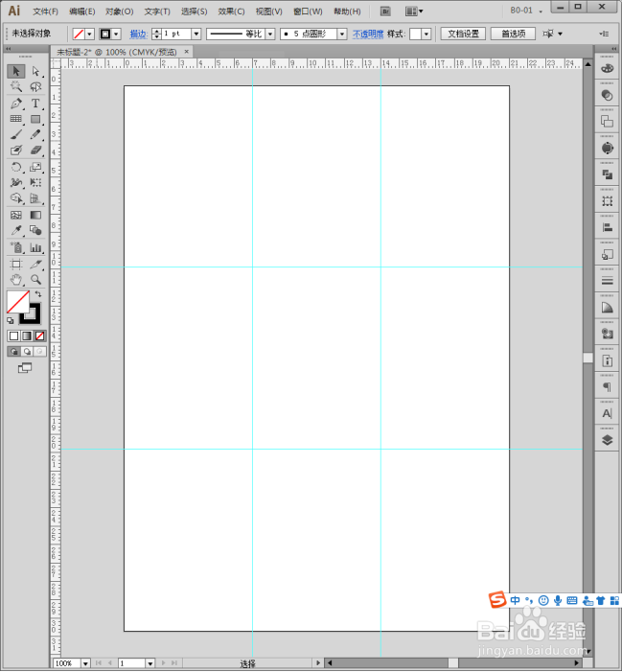Screen dimensions: 622x672
Task: Change screen mode button in toolbox
Action: pos(25,368)
